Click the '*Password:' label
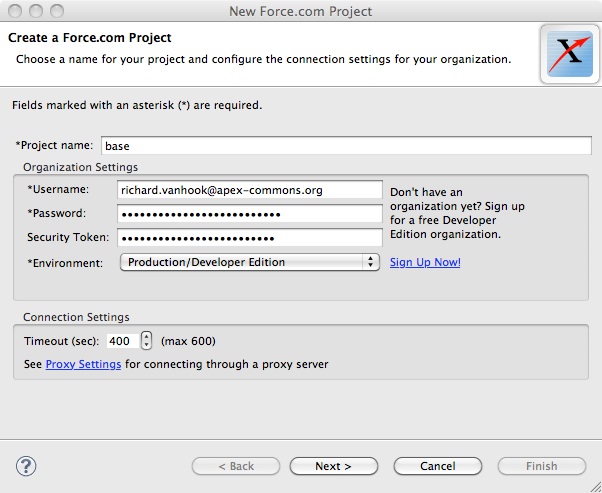This screenshot has width=602, height=493. click(57, 213)
